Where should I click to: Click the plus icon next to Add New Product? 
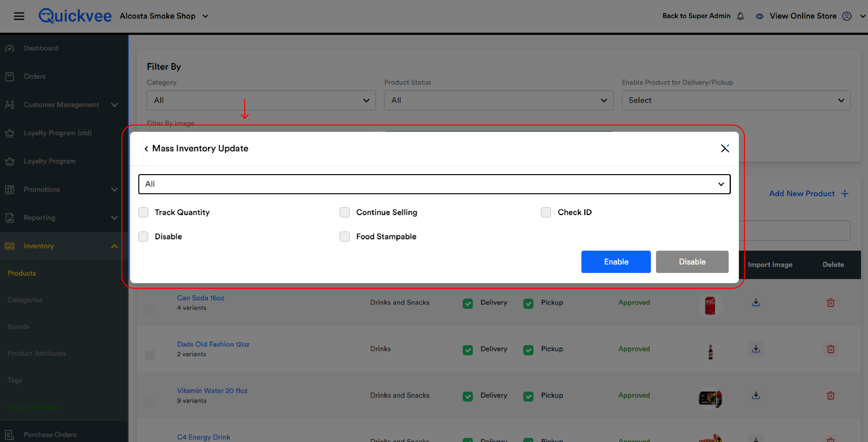pos(845,194)
